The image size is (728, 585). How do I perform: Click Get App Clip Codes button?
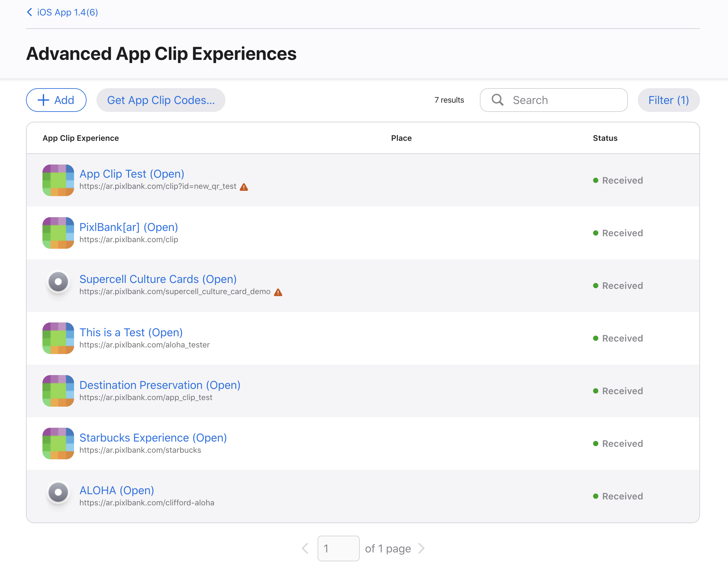(x=161, y=100)
